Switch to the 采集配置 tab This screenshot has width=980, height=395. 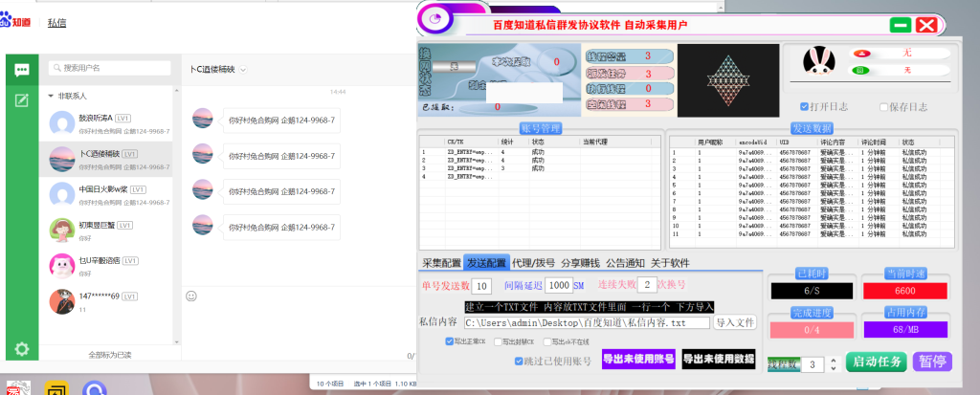point(441,263)
